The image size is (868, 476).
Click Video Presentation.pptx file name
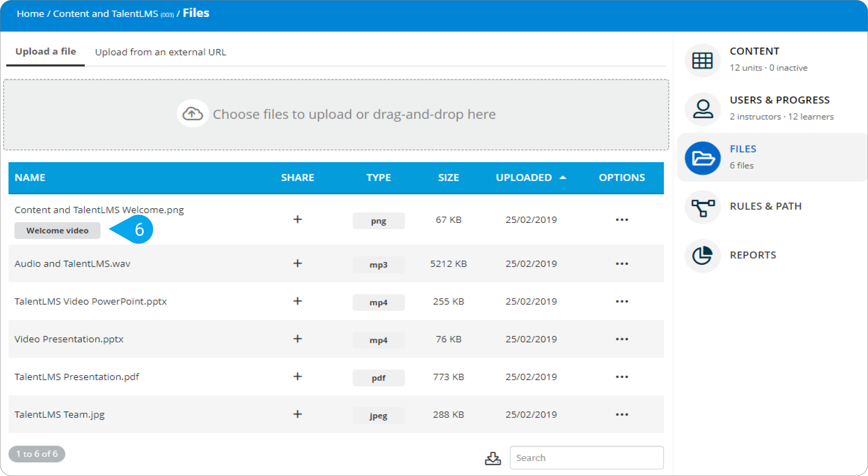point(69,339)
